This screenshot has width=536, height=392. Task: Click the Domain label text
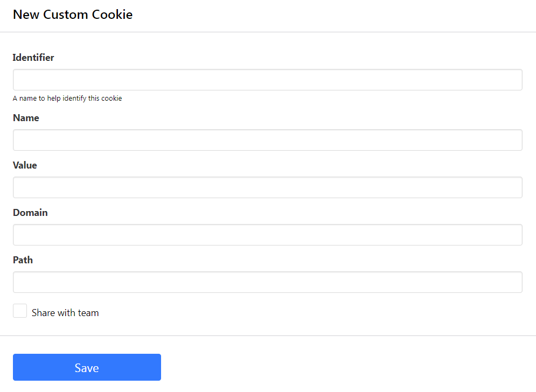tap(30, 213)
